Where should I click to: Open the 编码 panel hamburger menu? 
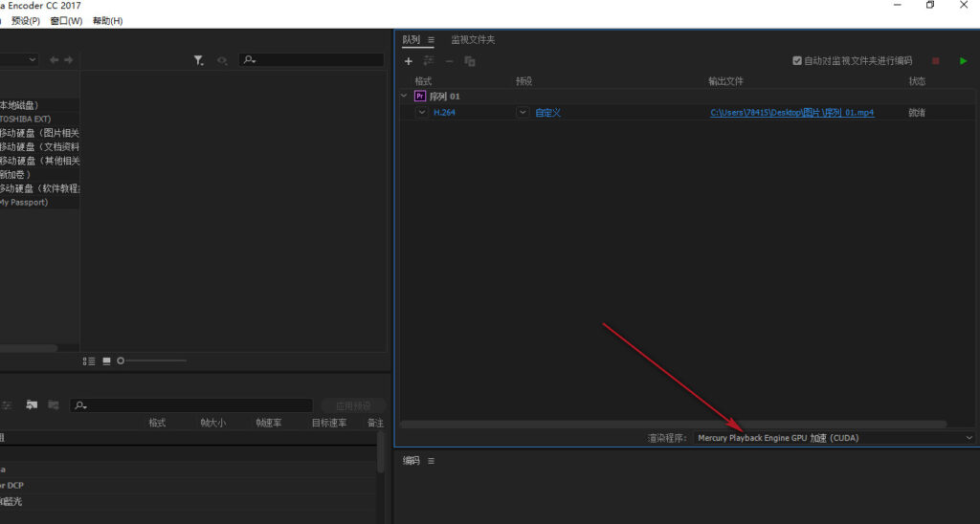coord(431,461)
